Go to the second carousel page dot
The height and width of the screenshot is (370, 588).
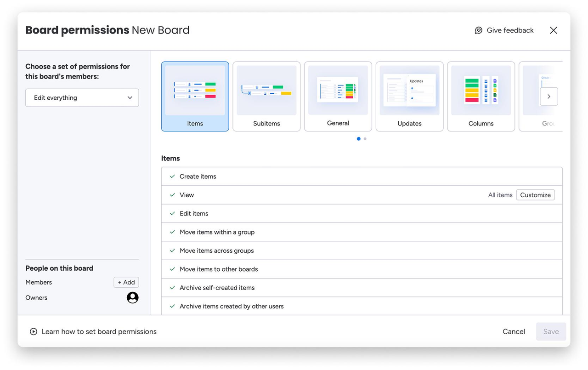pyautogui.click(x=365, y=139)
